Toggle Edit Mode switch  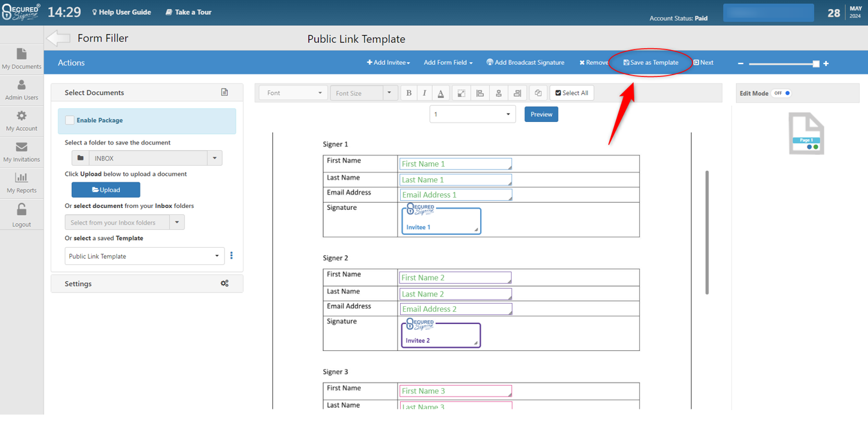click(x=781, y=93)
